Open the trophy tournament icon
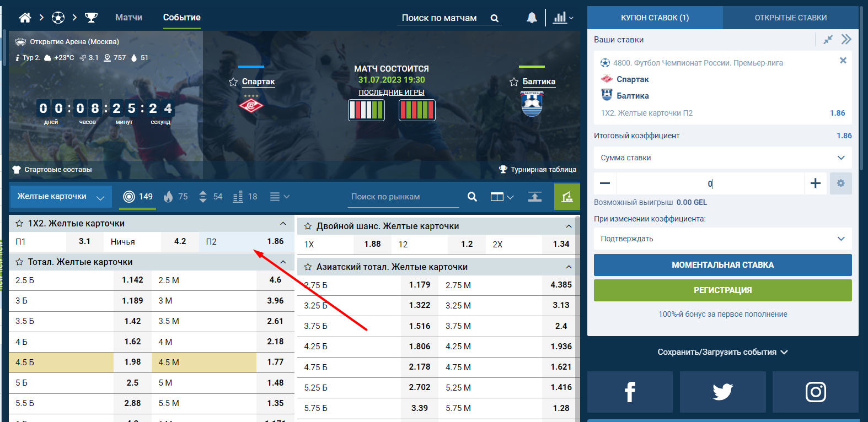 pyautogui.click(x=91, y=18)
